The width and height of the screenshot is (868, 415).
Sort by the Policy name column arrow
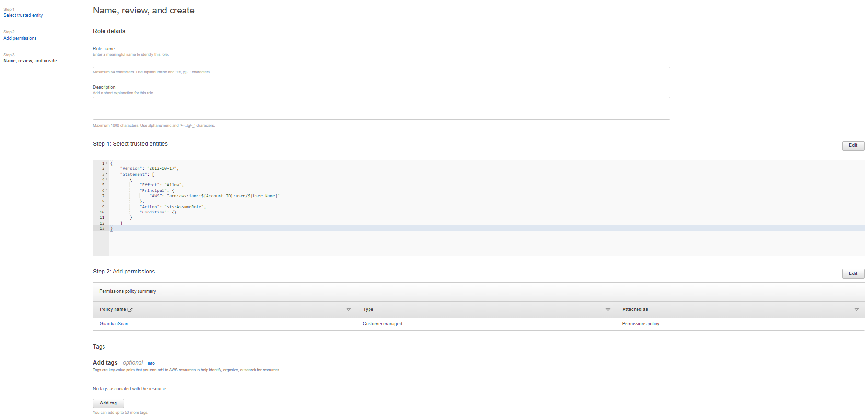(x=348, y=310)
